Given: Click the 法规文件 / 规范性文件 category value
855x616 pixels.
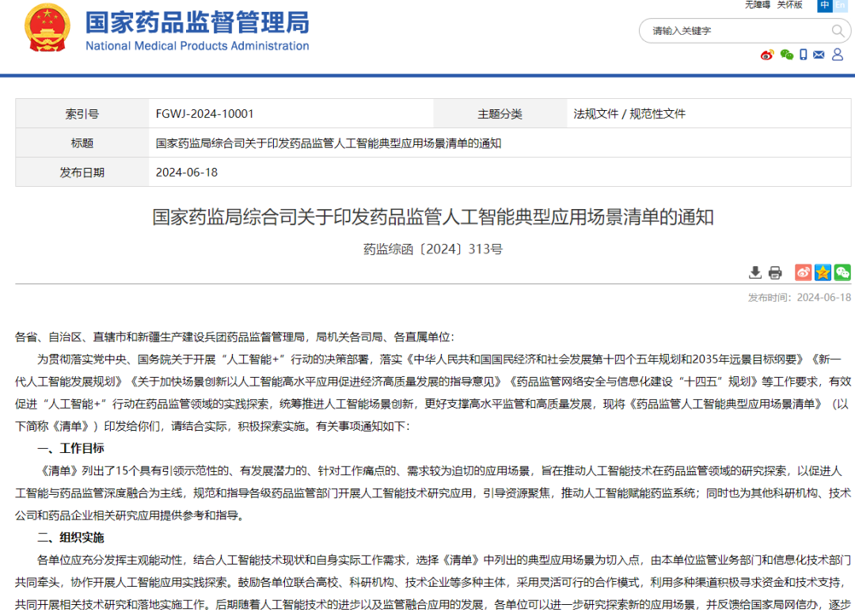Looking at the screenshot, I should pyautogui.click(x=629, y=114).
